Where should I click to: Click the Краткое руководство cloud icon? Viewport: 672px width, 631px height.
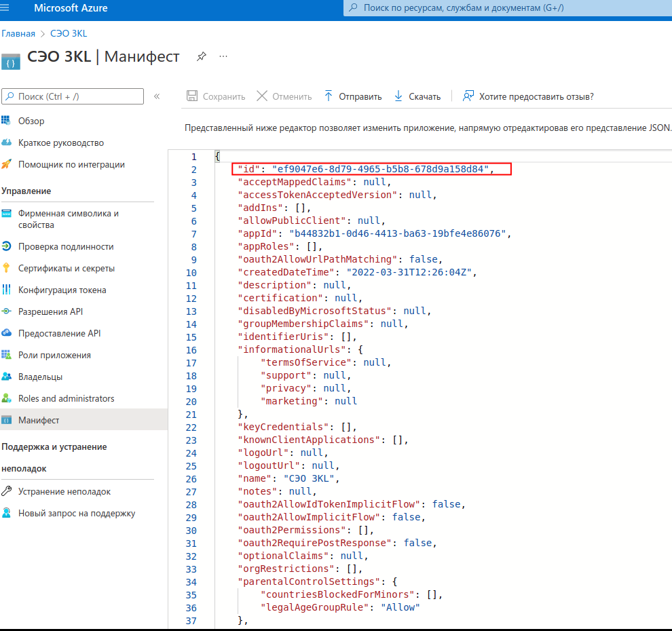coord(6,142)
